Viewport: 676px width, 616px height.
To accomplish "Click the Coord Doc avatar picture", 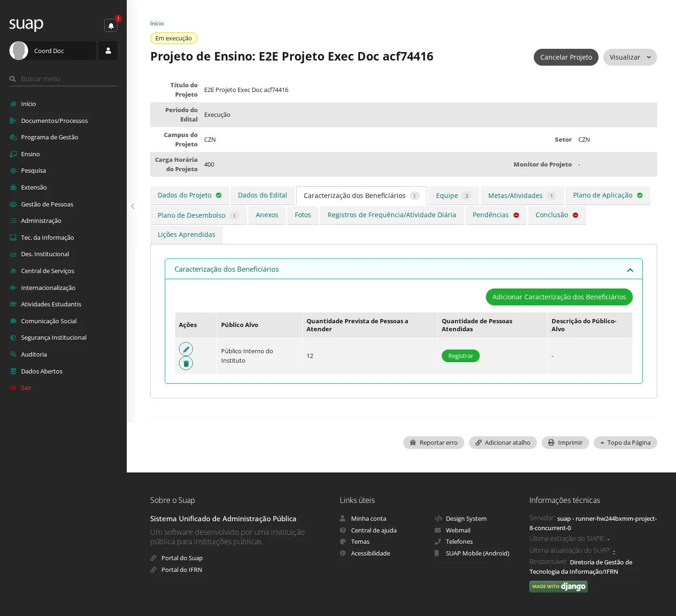I will point(19,51).
